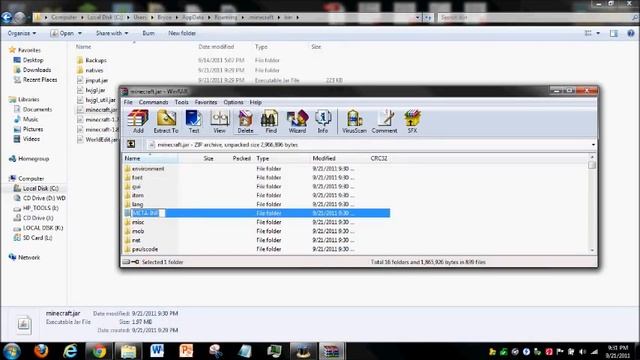Click the Open button in Explorer toolbar
Viewport: 640px width, 360px height.
coord(63,33)
